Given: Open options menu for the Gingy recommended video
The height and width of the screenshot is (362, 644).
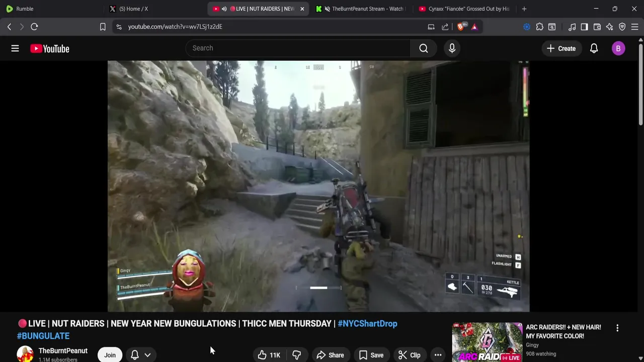Looking at the screenshot, I should [617, 328].
